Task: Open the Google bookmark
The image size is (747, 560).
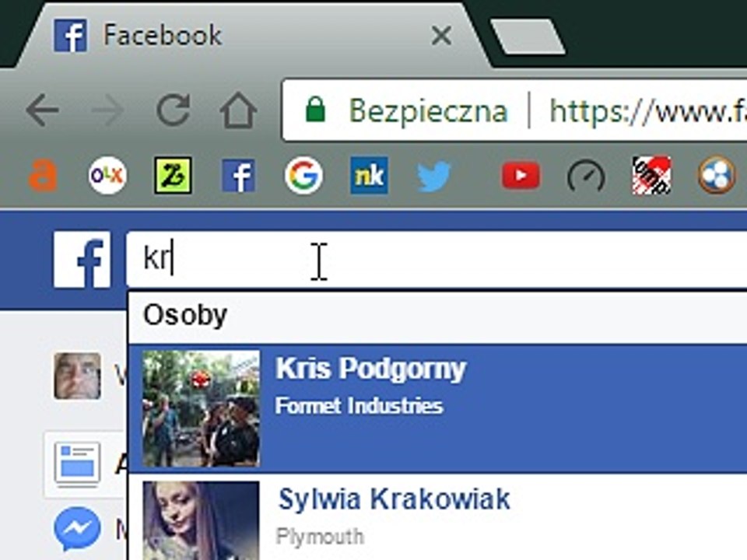Action: tap(303, 176)
